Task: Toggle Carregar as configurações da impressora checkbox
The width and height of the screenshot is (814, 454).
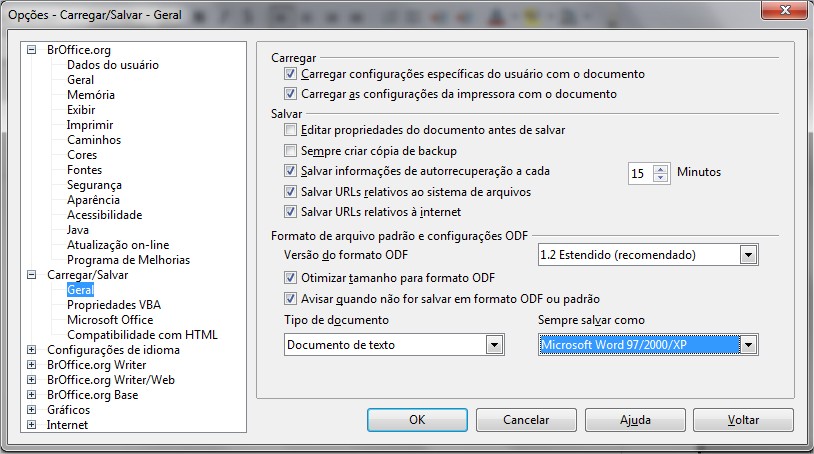Action: click(x=290, y=94)
